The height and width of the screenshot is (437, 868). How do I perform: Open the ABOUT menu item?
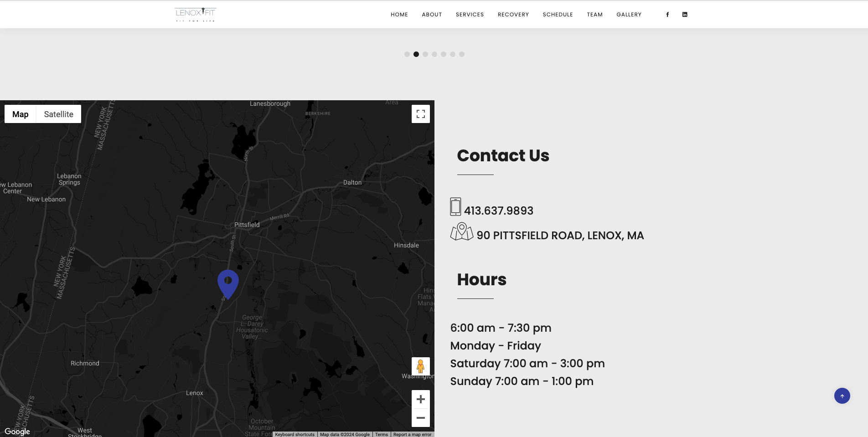[432, 15]
